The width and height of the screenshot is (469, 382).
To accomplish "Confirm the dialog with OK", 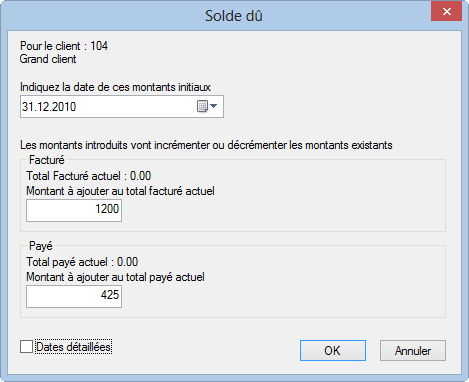I will [x=333, y=351].
